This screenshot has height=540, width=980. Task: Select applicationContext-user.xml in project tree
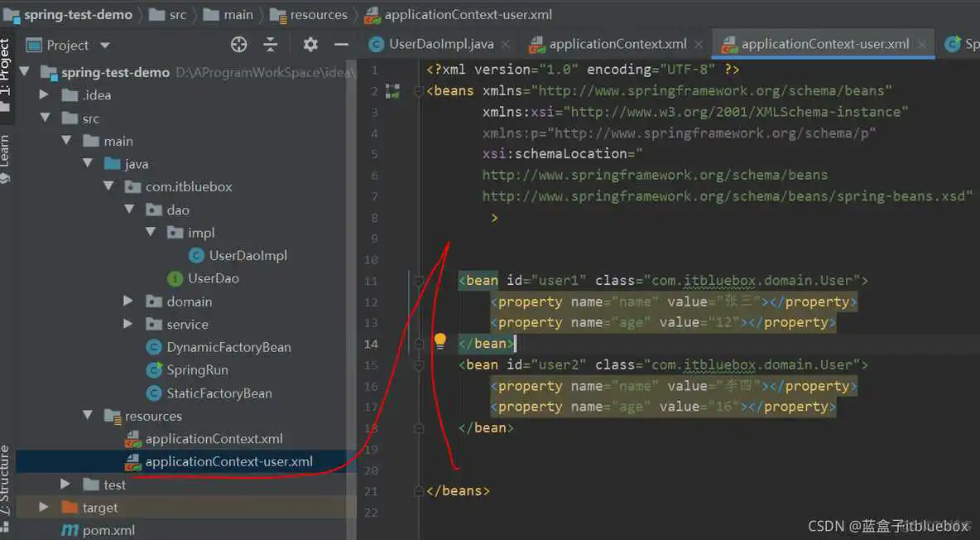click(x=228, y=461)
